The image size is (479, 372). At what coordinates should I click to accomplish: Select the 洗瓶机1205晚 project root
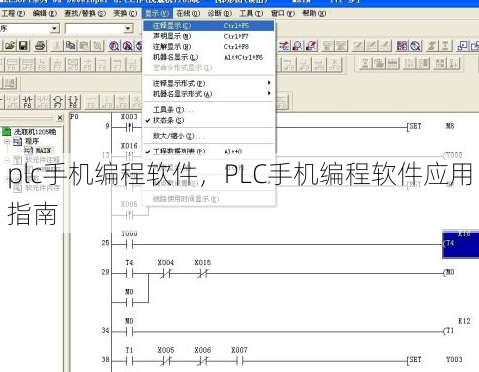pos(35,132)
